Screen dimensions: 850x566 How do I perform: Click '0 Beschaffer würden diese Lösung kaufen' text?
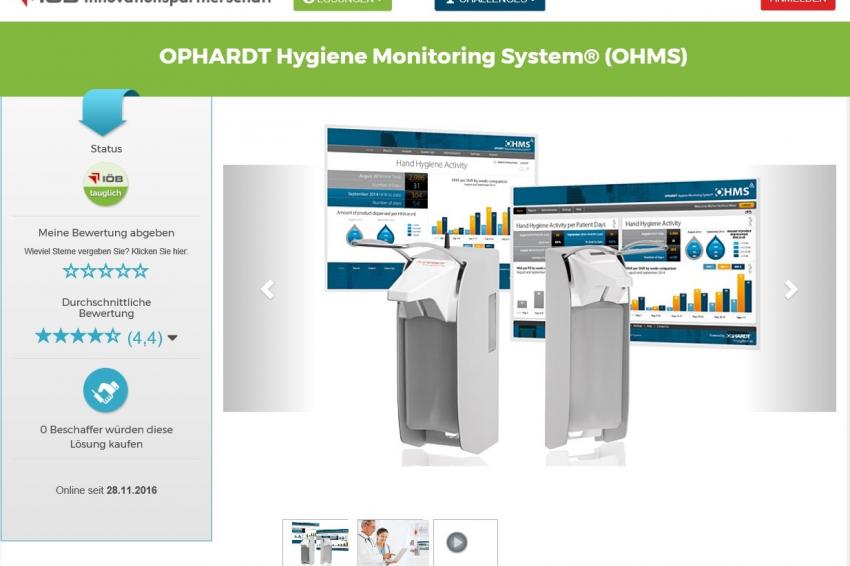106,436
